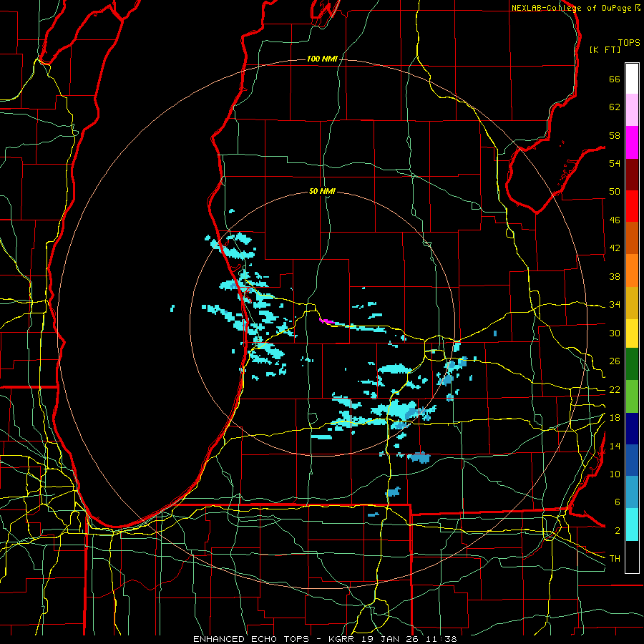Click the ENHANCED ECHO TOPS KGRR caption

pyautogui.click(x=325, y=639)
